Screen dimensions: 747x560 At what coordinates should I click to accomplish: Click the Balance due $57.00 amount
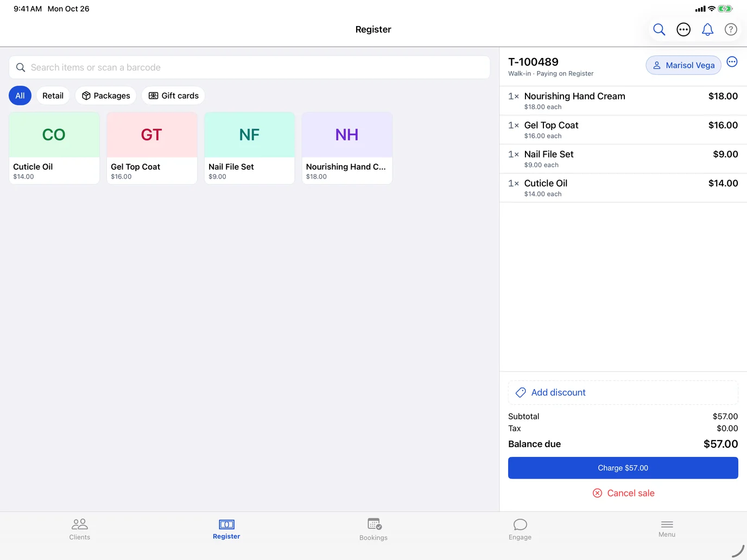(x=720, y=444)
